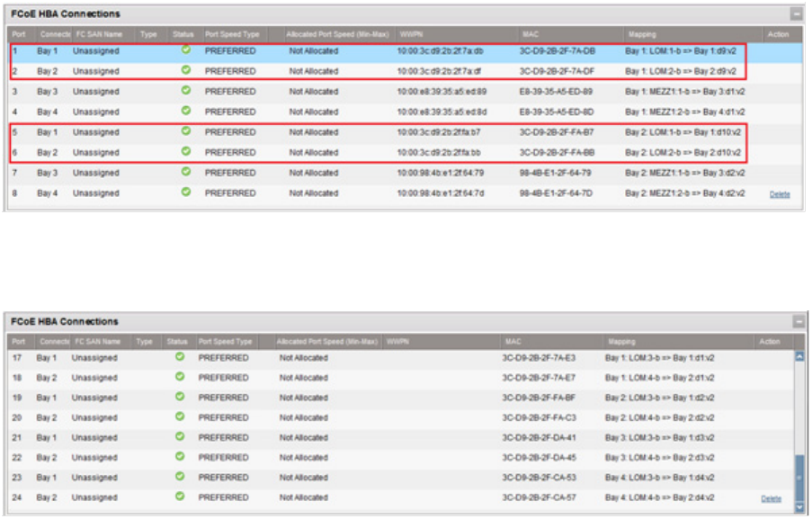Click the green status icon for port 24
This screenshot has height=519, width=812.
pyautogui.click(x=179, y=496)
